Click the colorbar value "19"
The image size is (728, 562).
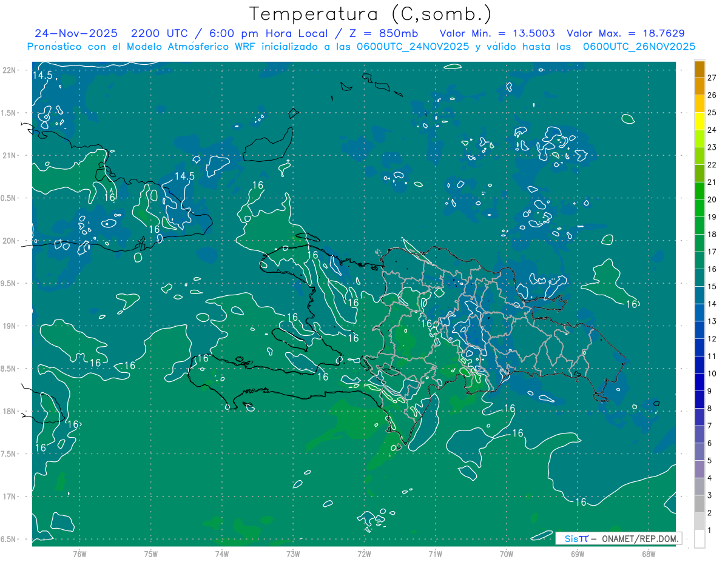(712, 217)
